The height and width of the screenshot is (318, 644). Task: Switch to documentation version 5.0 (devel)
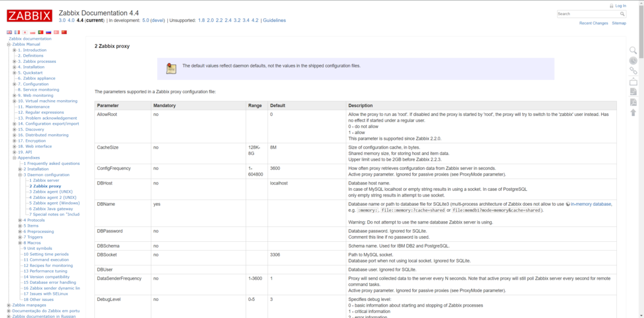(153, 20)
